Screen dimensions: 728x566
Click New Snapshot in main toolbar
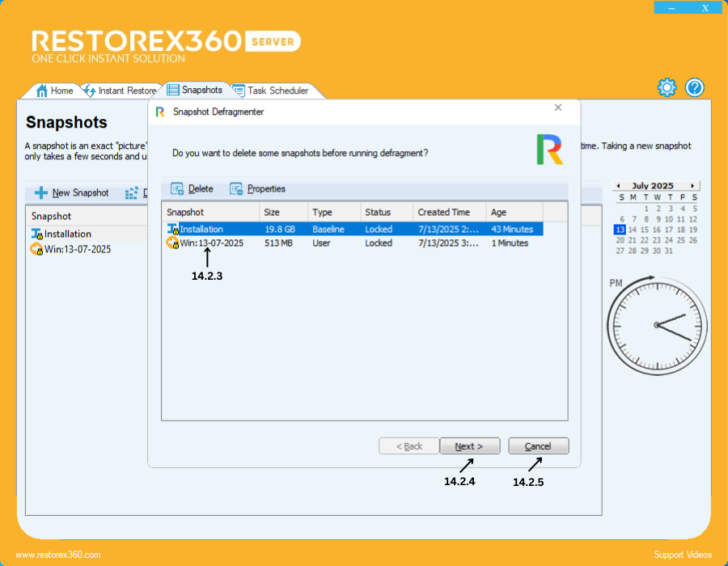71,192
